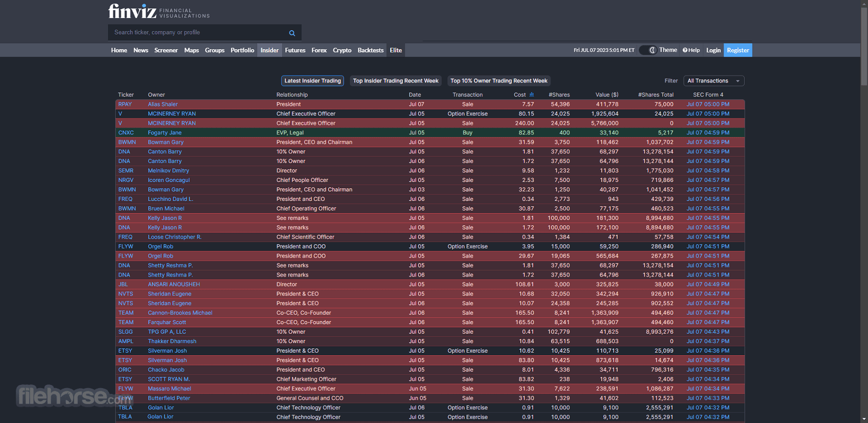
Task: Open the SEMR ticker link
Action: (x=126, y=171)
